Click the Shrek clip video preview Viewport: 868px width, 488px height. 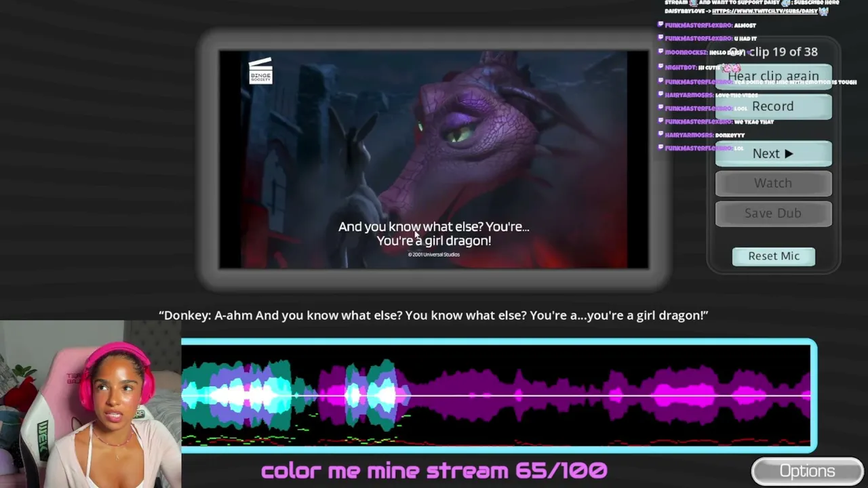point(434,159)
